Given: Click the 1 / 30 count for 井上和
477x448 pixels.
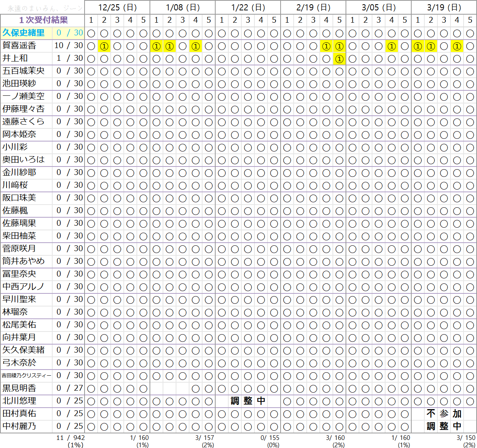Looking at the screenshot, I should pyautogui.click(x=70, y=58).
